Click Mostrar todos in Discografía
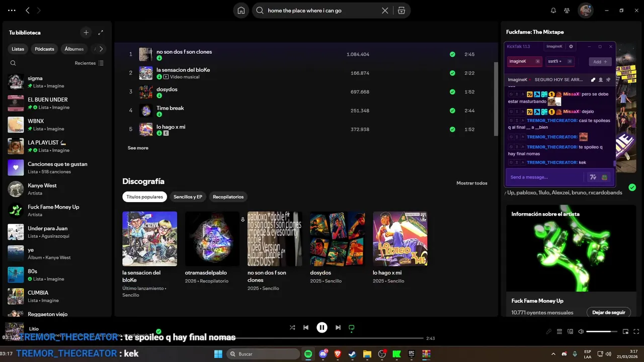644x362 pixels. pyautogui.click(x=472, y=183)
